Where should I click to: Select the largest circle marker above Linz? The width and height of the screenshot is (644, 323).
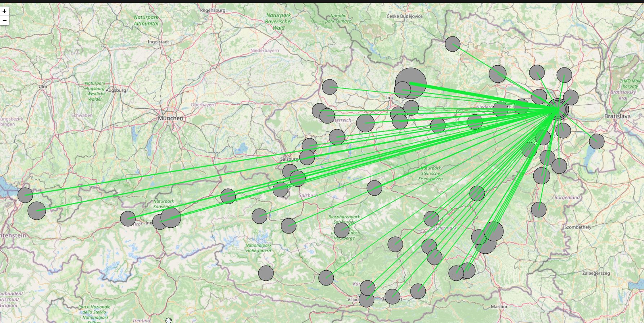[411, 83]
